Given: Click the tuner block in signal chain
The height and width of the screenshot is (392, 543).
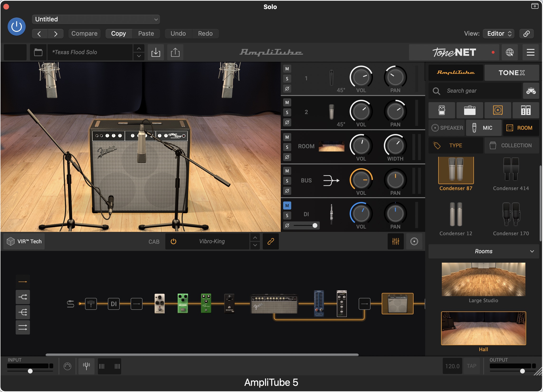Looking at the screenshot, I should point(91,304).
